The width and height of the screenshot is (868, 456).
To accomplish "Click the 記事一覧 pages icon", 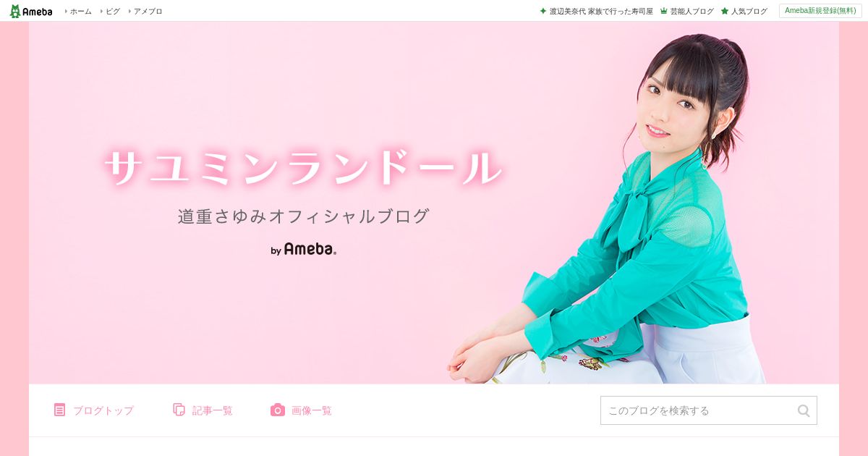I will [179, 410].
